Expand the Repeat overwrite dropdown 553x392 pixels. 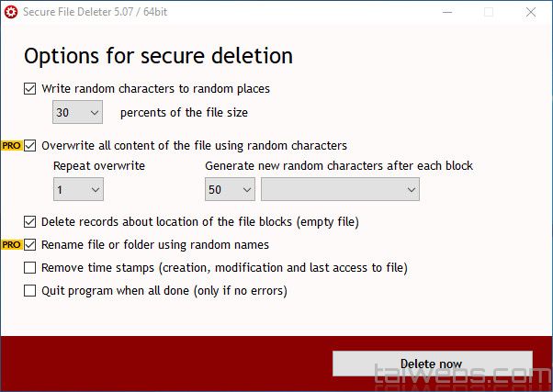click(78, 189)
